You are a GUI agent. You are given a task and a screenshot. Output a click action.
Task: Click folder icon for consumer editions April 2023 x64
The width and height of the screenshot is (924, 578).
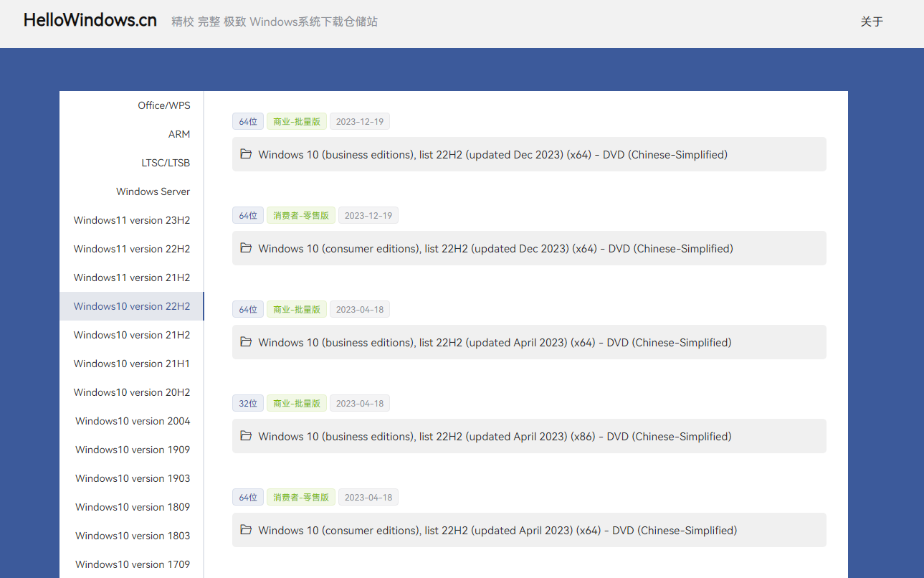point(246,530)
